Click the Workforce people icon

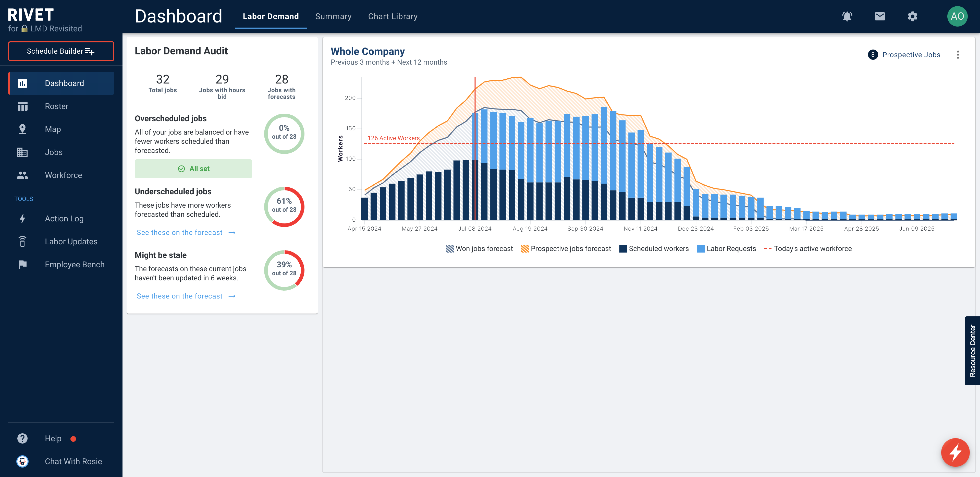click(22, 175)
